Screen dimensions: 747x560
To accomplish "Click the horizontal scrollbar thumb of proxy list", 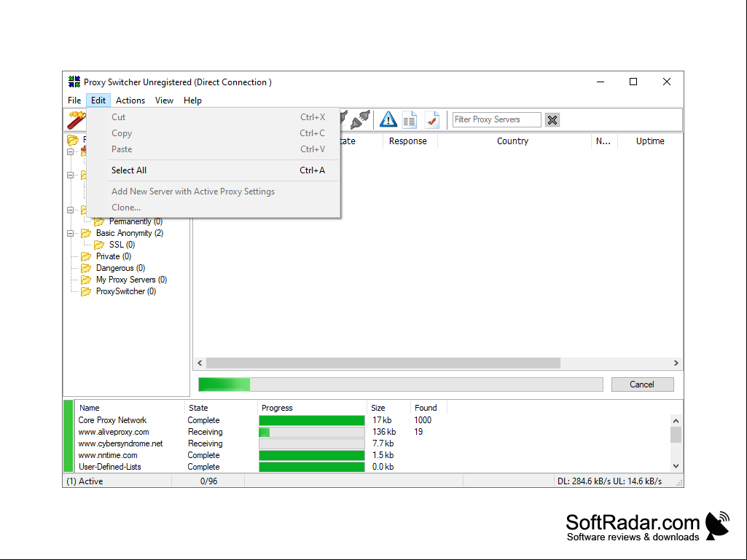I will tap(383, 363).
